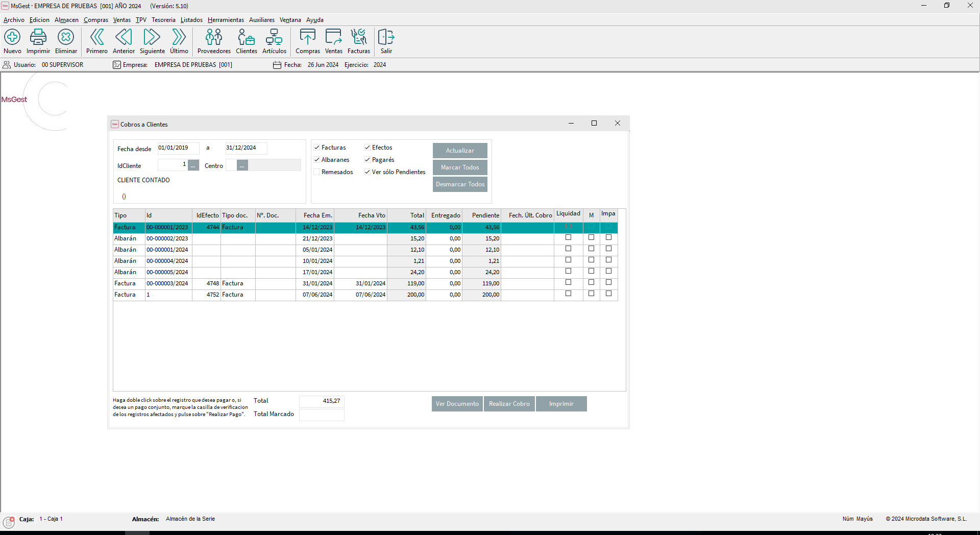Image resolution: width=980 pixels, height=535 pixels.
Task: Select the Compras toolbar icon
Action: point(307,42)
